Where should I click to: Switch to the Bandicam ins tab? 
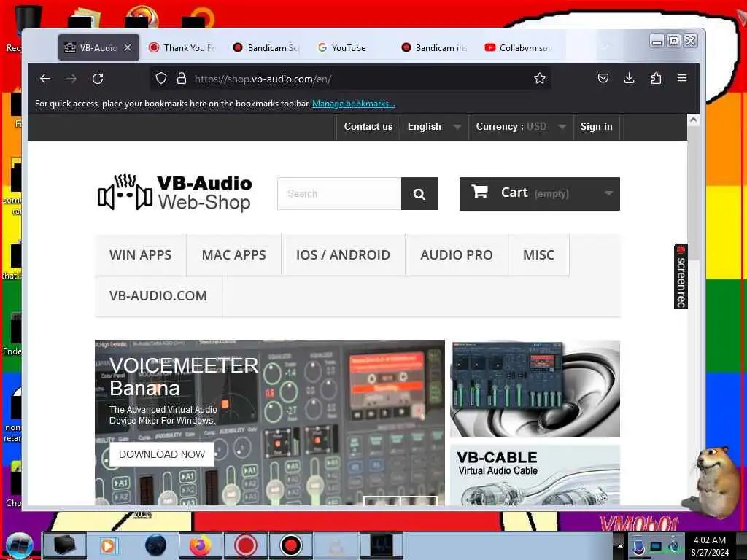pos(435,47)
